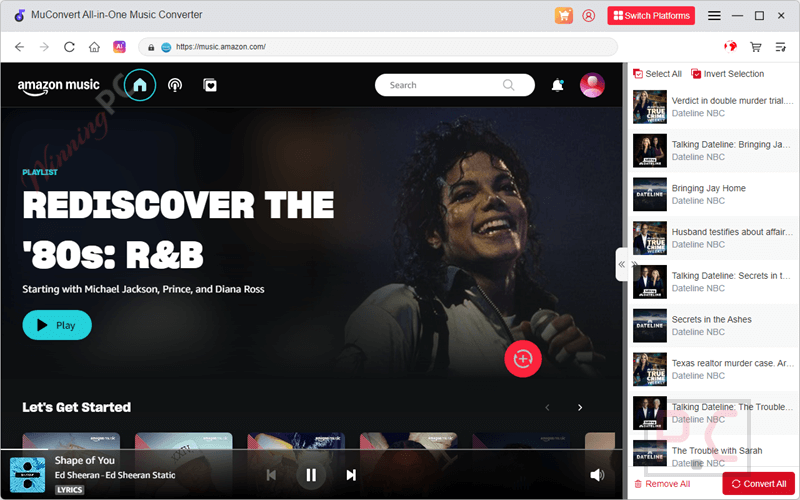Viewport: 800px width, 500px height.
Task: Open the Library tab icon
Action: 210,85
